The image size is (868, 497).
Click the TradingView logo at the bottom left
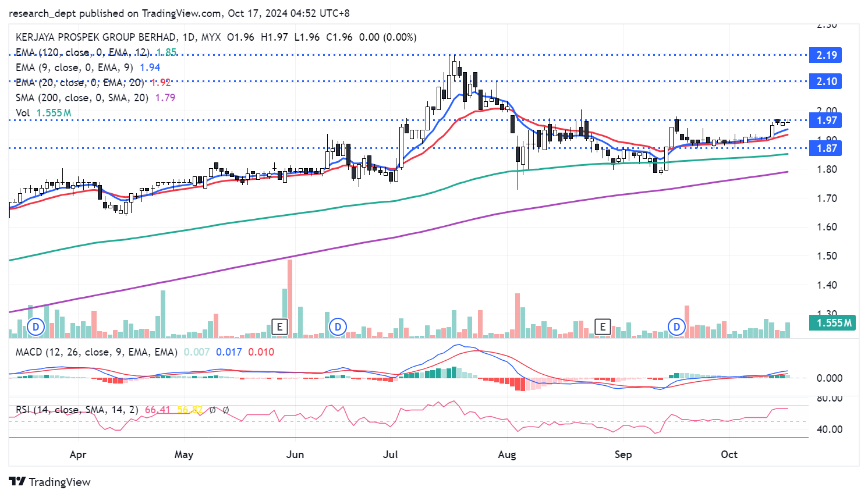(50, 482)
